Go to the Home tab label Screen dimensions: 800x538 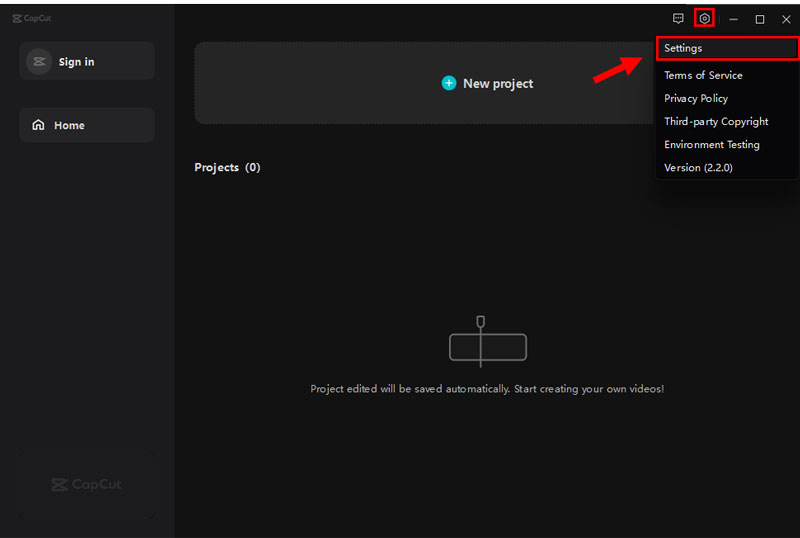[x=69, y=126]
